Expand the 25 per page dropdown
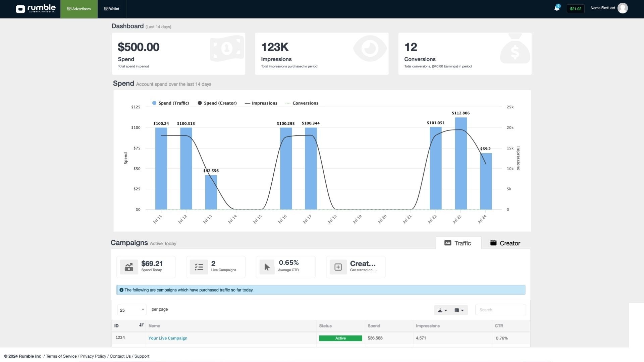 coord(131,310)
